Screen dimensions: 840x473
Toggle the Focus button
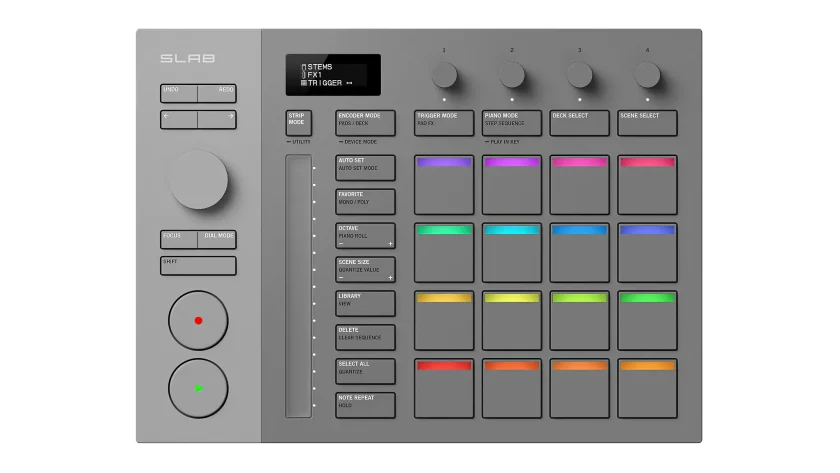point(179,239)
